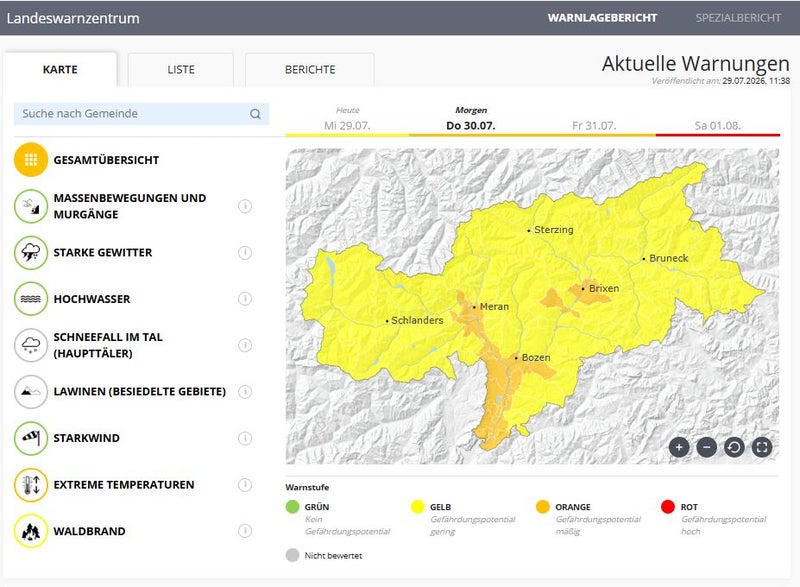
Task: Select the day Do 30.07.
Action: point(471,119)
